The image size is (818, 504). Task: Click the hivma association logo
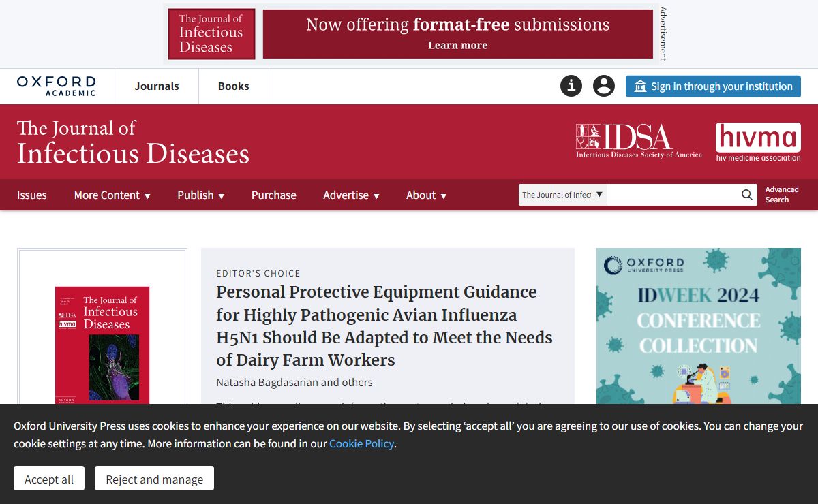pos(758,142)
